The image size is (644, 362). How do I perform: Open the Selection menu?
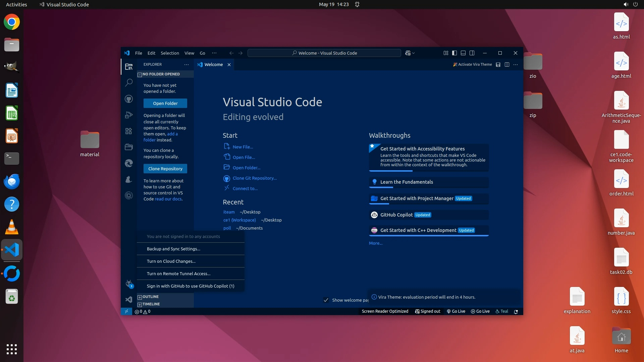click(x=170, y=53)
